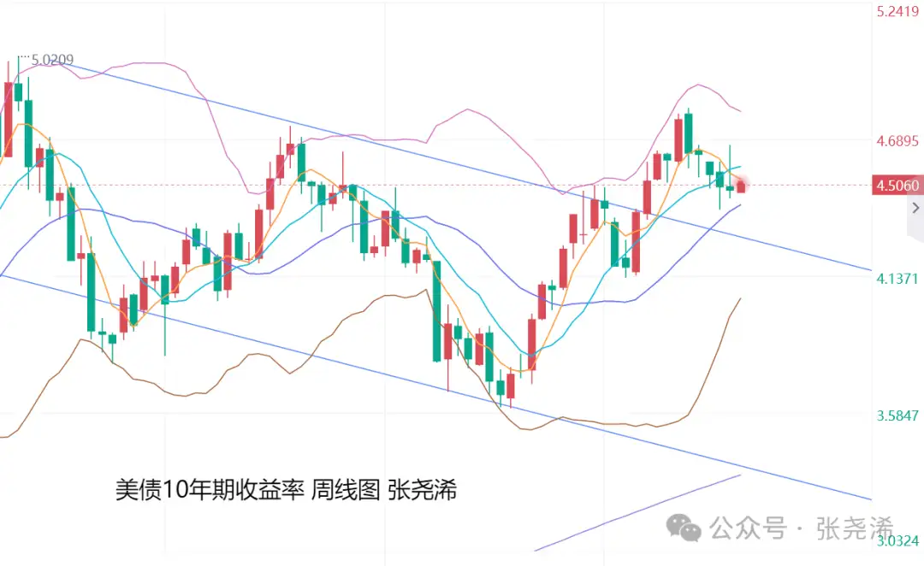Click the 公众号 · 张尧浠 watermark text
Screen dimensions: 924x566
click(802, 528)
